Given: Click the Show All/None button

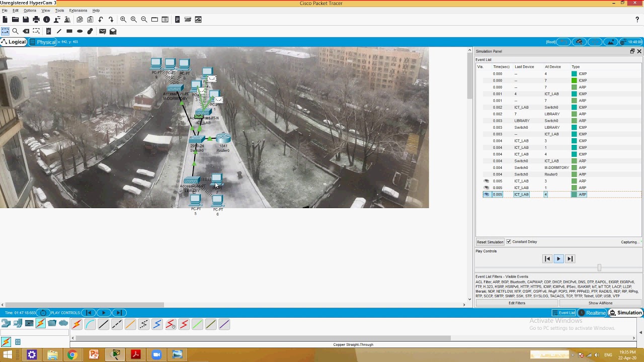Looking at the screenshot, I should tap(600, 303).
